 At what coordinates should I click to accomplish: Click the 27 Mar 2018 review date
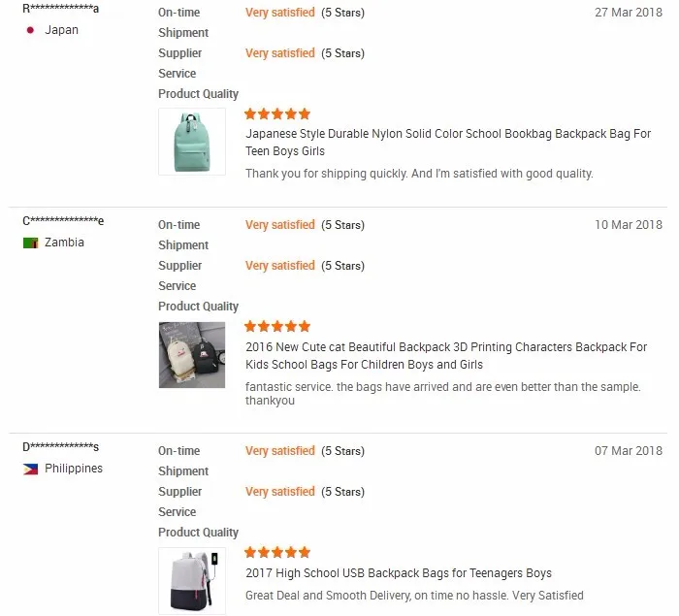click(x=629, y=13)
